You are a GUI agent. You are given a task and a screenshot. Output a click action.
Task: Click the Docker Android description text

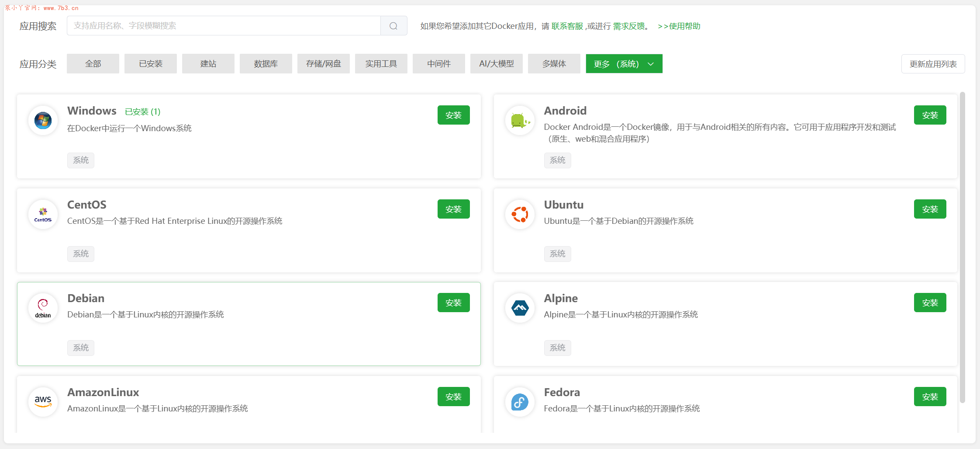(x=720, y=133)
